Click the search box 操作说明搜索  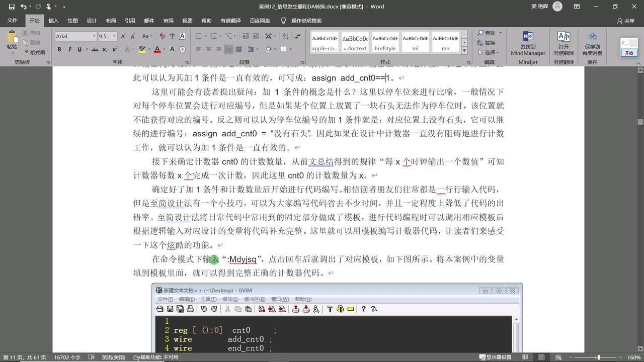pyautogui.click(x=306, y=21)
